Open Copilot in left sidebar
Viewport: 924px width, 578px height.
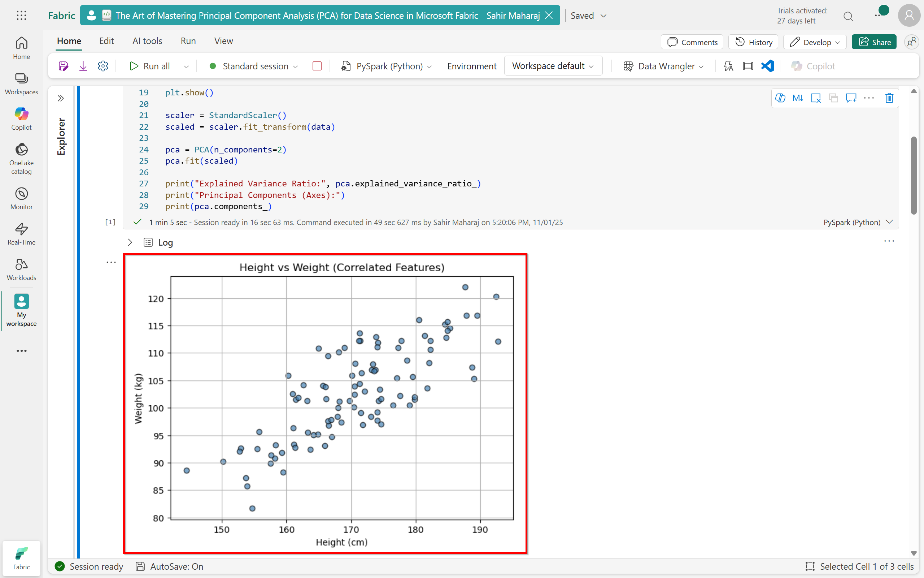click(21, 119)
